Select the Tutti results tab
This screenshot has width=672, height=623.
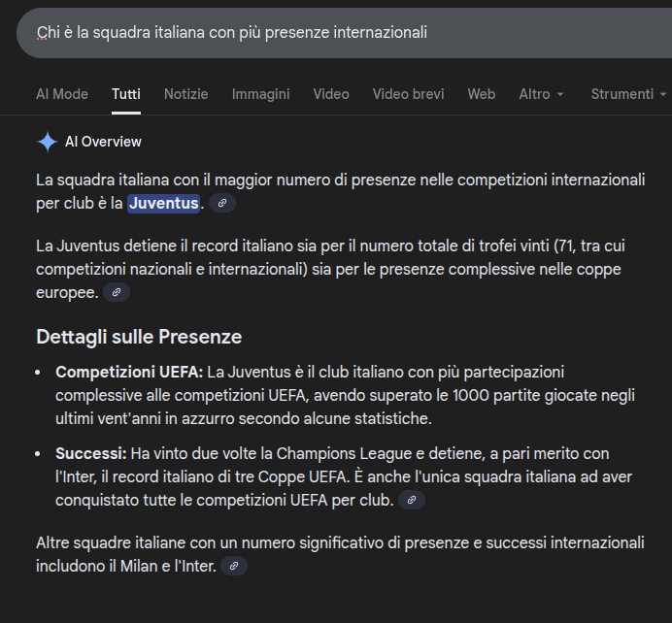[x=126, y=94]
